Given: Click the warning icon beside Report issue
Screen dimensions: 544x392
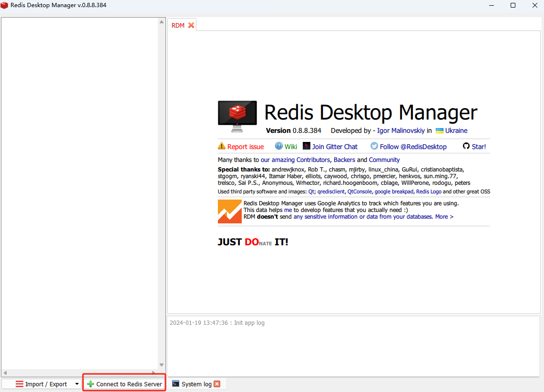Looking at the screenshot, I should (222, 146).
